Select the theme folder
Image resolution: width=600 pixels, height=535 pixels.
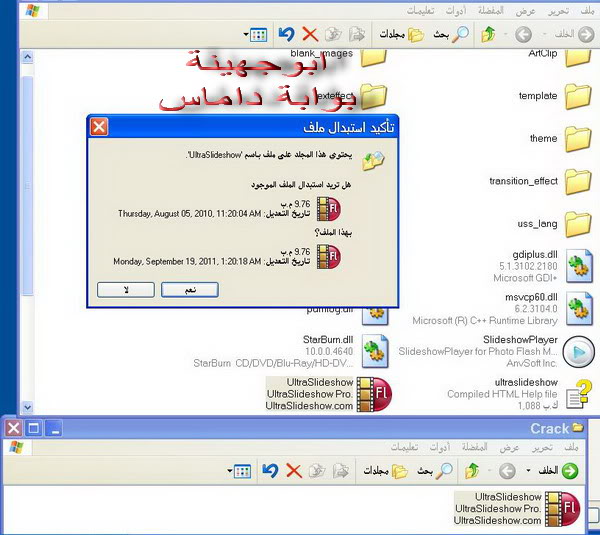pos(579,139)
